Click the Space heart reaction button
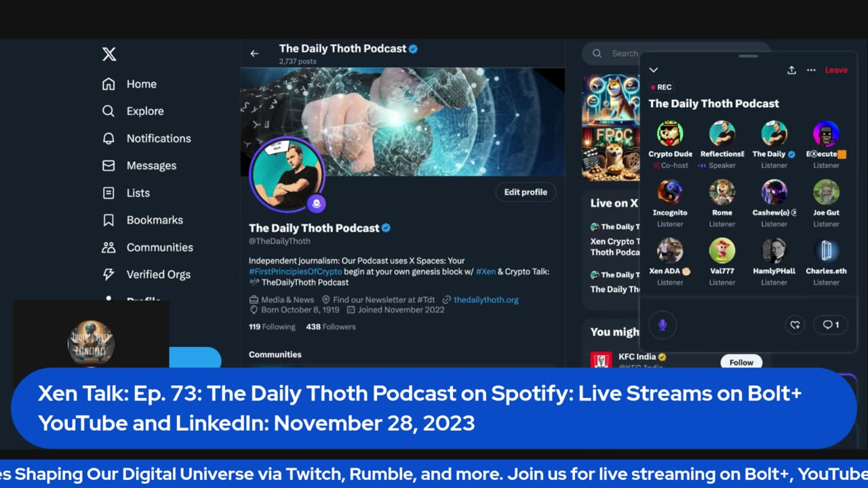 (x=795, y=325)
